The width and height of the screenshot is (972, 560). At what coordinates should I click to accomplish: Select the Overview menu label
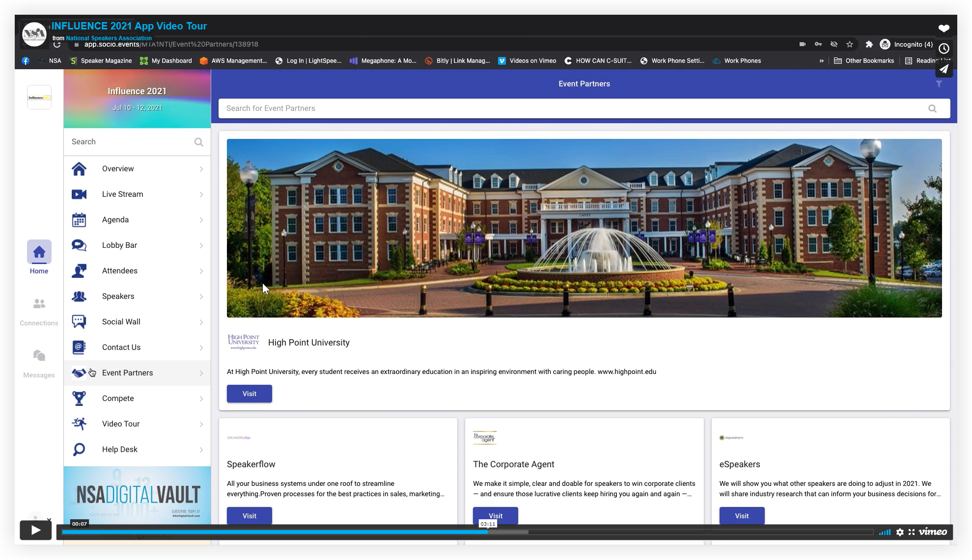point(118,169)
